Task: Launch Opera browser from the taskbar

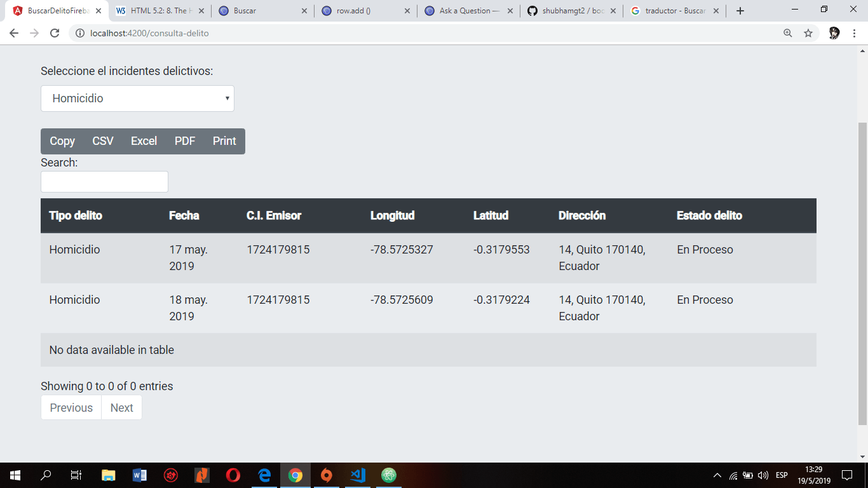Action: pos(233,475)
